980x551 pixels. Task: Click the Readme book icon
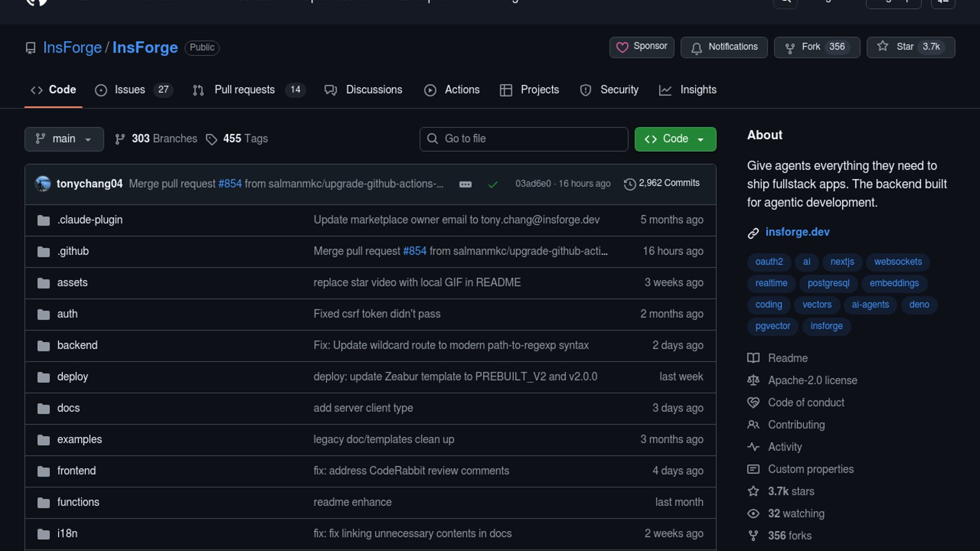point(753,358)
